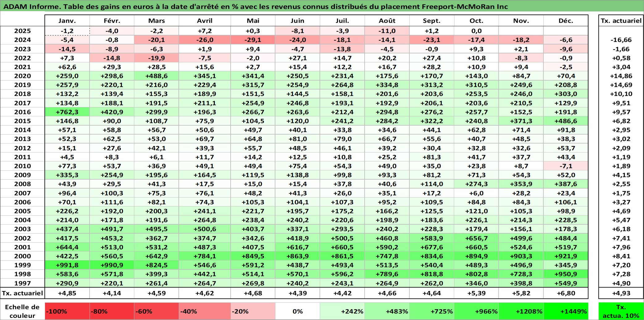Image resolution: width=644 pixels, height=320 pixels.
Task: Click the -14,5 cell for January 2023
Action: click(67, 49)
